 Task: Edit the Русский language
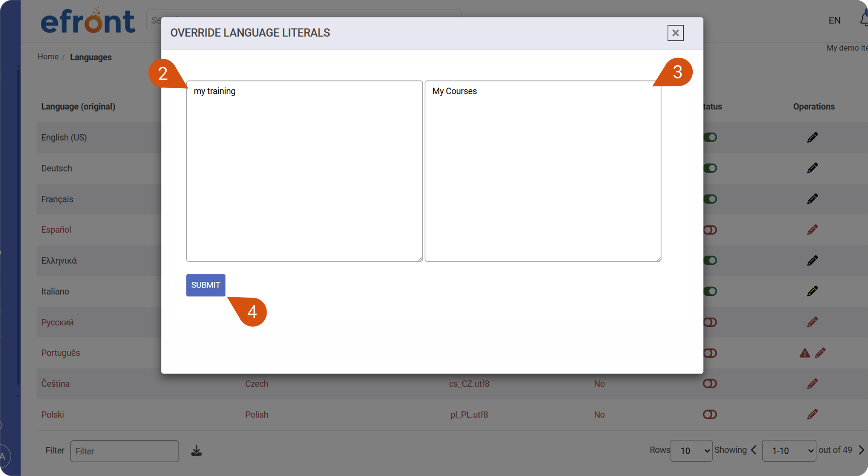click(813, 322)
